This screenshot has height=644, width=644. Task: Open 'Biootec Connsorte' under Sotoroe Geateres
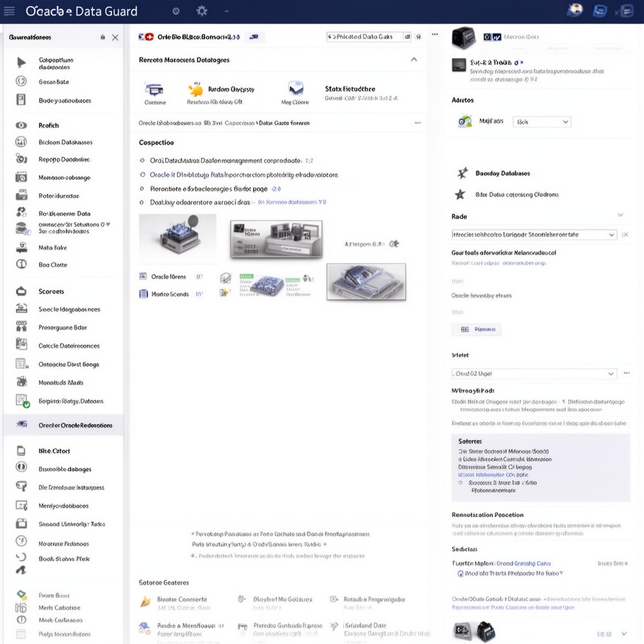point(182,599)
